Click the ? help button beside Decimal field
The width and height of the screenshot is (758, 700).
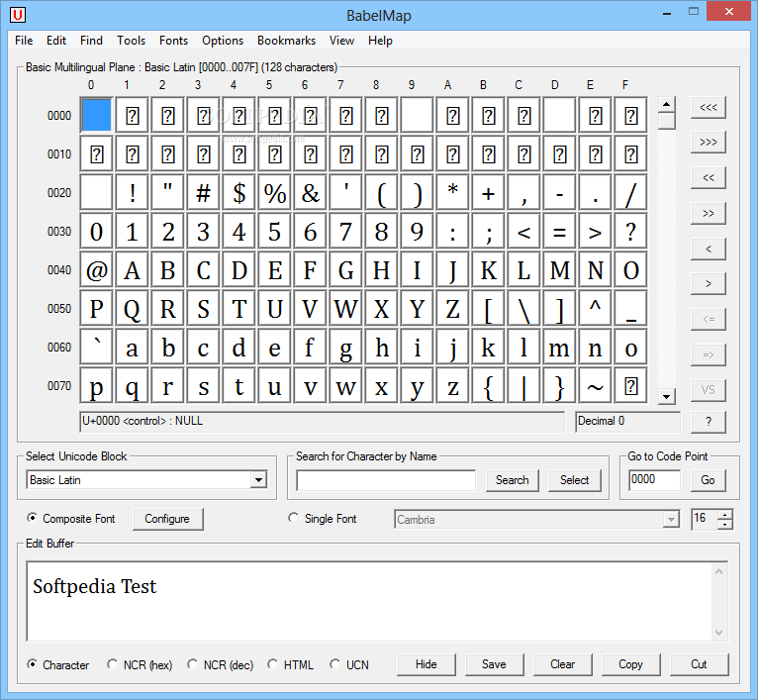[709, 422]
